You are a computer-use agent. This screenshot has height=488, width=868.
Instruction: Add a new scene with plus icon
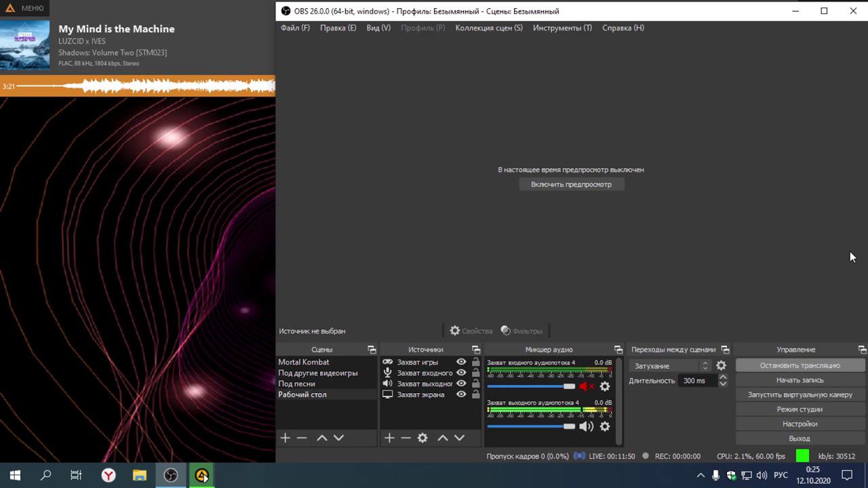[285, 438]
